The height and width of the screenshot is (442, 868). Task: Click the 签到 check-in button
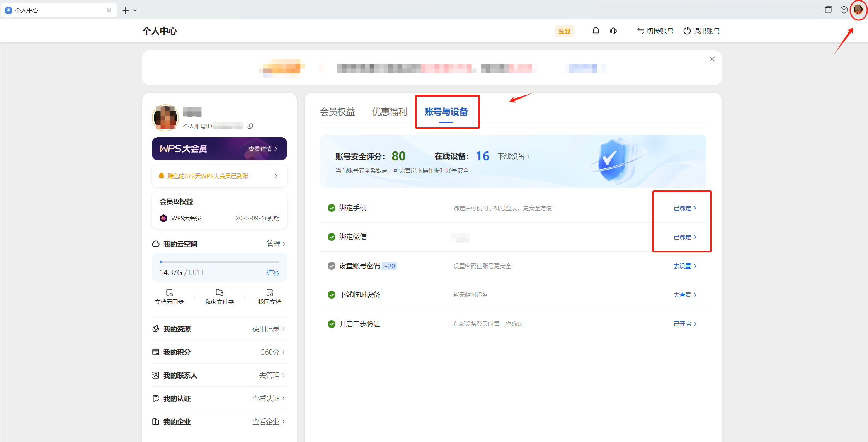click(x=564, y=31)
